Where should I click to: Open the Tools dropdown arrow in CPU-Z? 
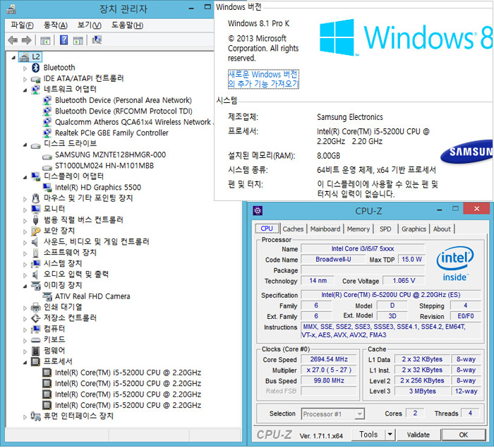390,435
